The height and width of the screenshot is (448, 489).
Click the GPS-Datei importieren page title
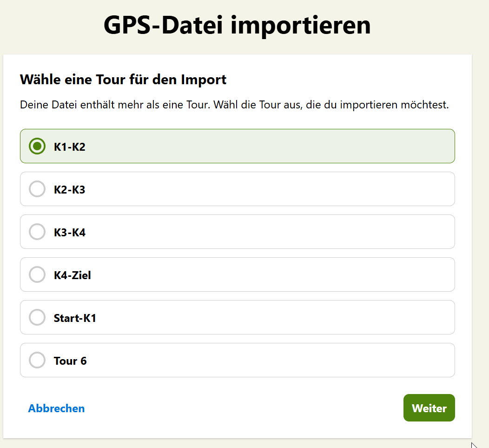237,25
